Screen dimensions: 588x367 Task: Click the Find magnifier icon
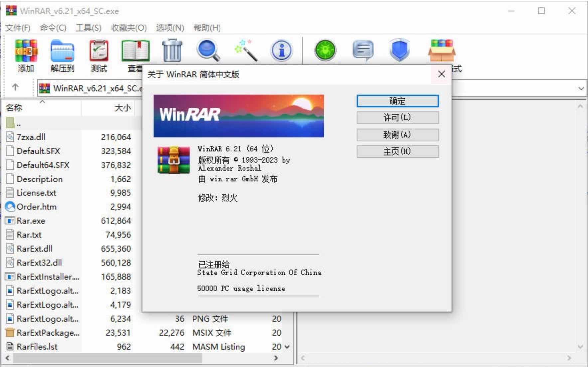click(x=208, y=51)
